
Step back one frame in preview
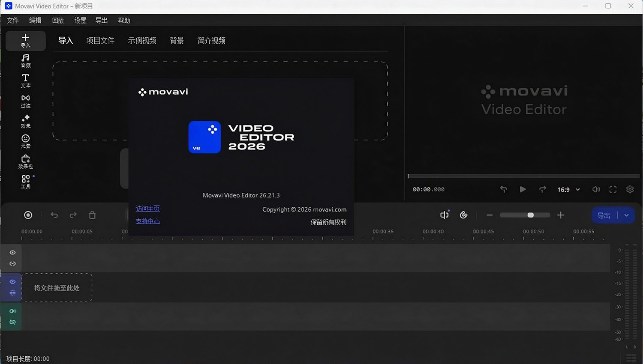pyautogui.click(x=504, y=189)
